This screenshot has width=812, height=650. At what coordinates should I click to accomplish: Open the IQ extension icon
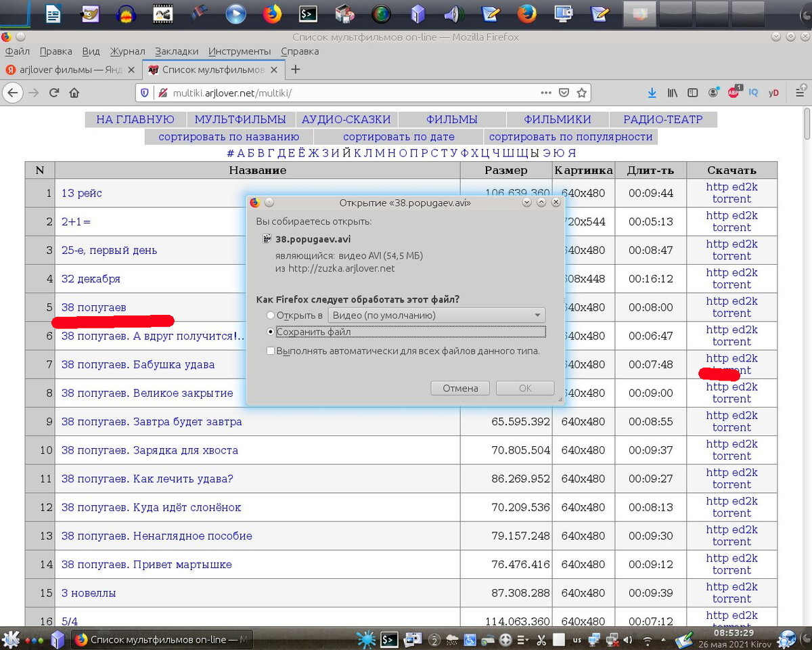754,93
